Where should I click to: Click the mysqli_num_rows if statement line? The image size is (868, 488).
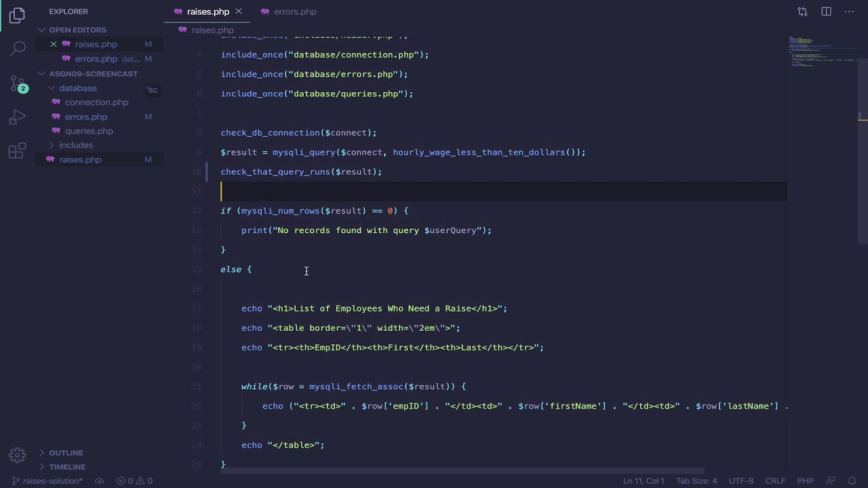point(315,211)
